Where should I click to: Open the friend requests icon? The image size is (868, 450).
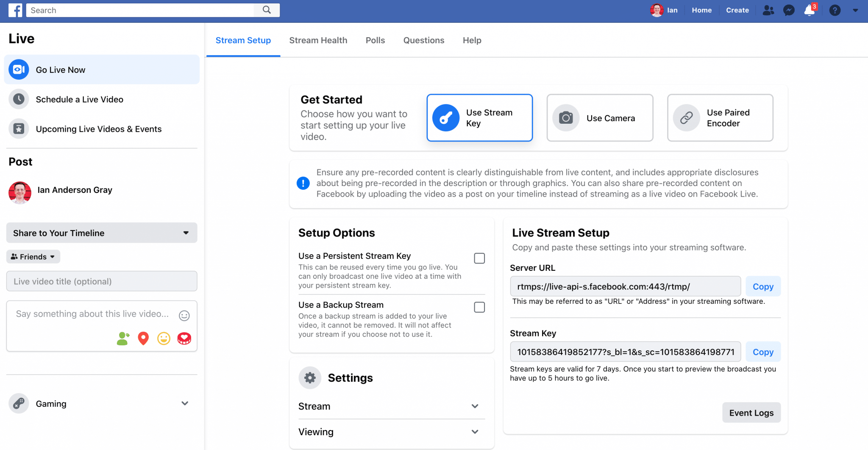pyautogui.click(x=768, y=10)
